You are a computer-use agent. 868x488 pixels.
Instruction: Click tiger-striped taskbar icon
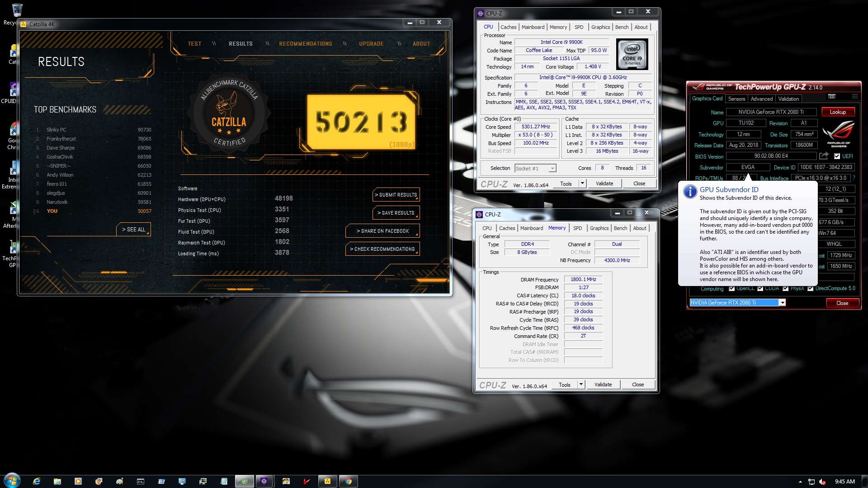[x=286, y=481]
